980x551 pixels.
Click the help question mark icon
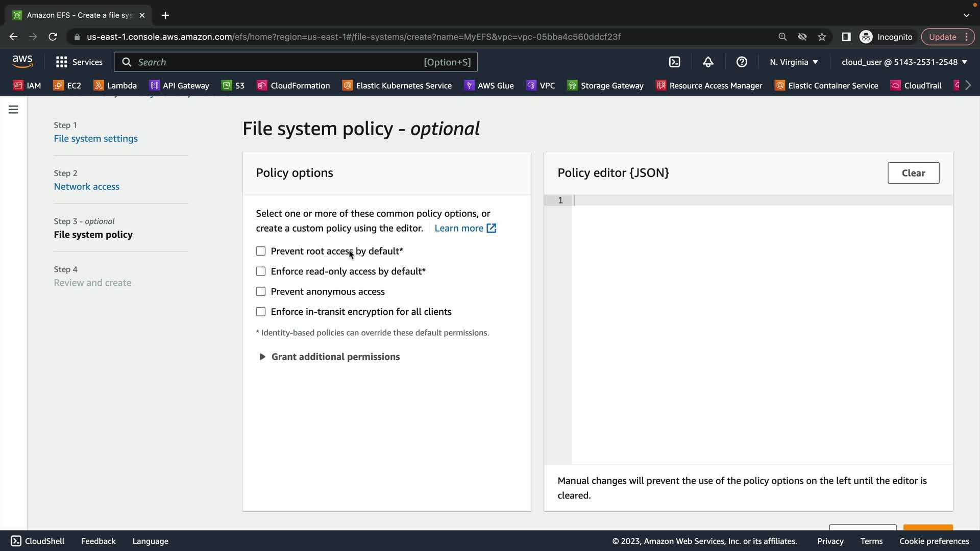click(742, 62)
